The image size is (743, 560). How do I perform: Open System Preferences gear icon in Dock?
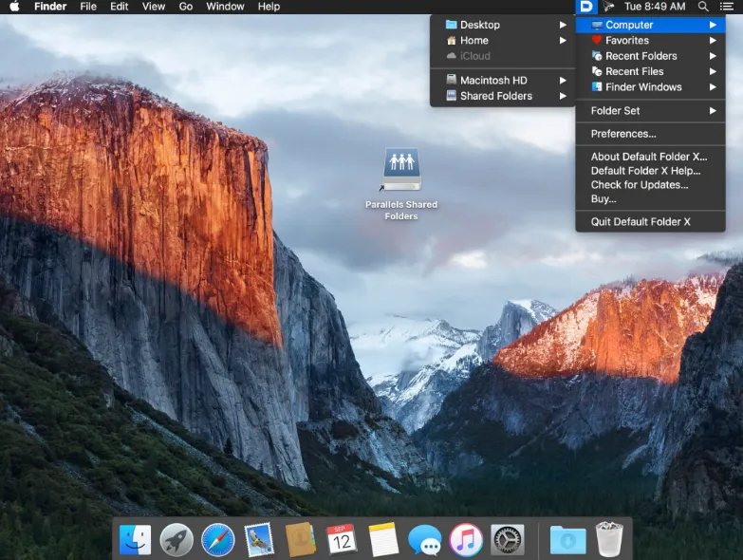(x=507, y=539)
